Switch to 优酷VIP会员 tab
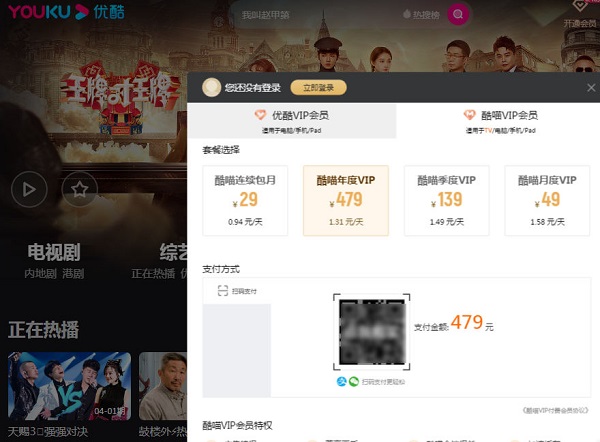The image size is (600, 442). tap(292, 120)
